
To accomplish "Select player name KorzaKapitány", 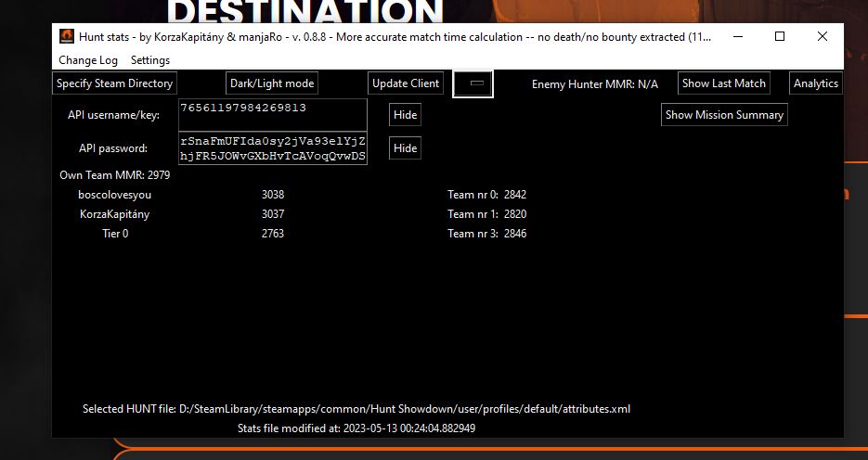I will click(114, 214).
